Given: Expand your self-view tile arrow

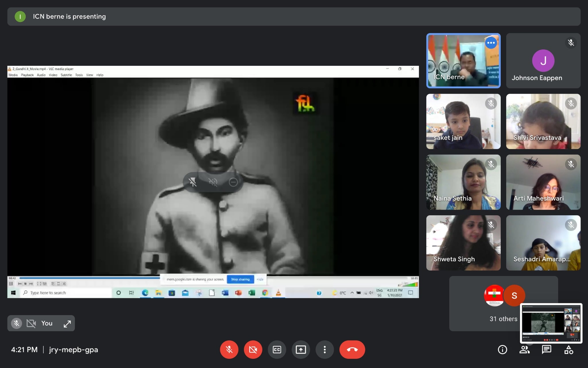Looking at the screenshot, I should click(67, 323).
